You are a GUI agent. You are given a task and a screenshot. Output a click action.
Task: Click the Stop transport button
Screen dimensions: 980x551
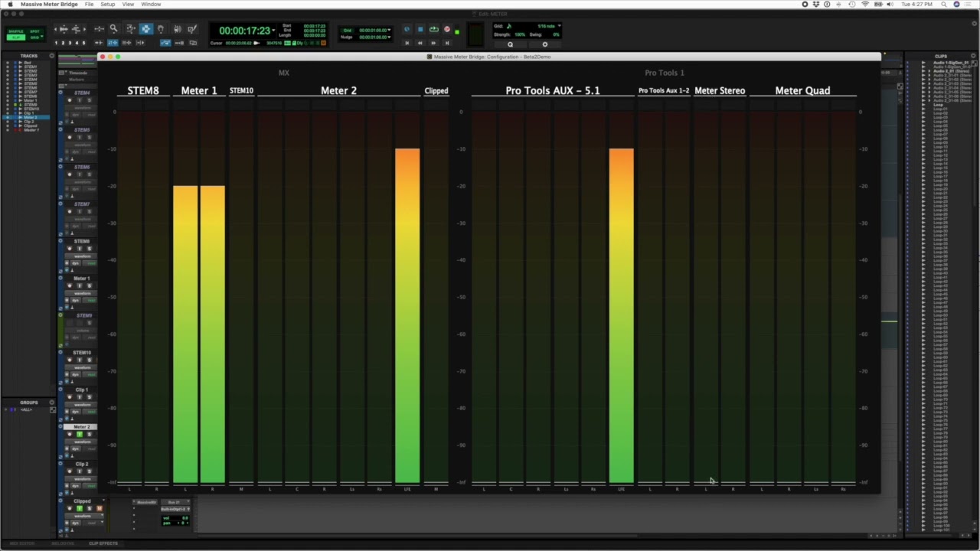[x=420, y=29]
